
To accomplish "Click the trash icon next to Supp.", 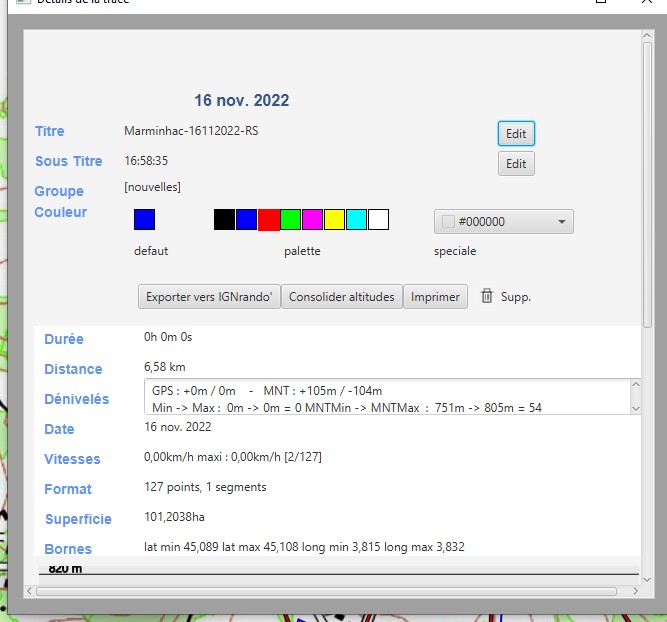I will pos(487,296).
